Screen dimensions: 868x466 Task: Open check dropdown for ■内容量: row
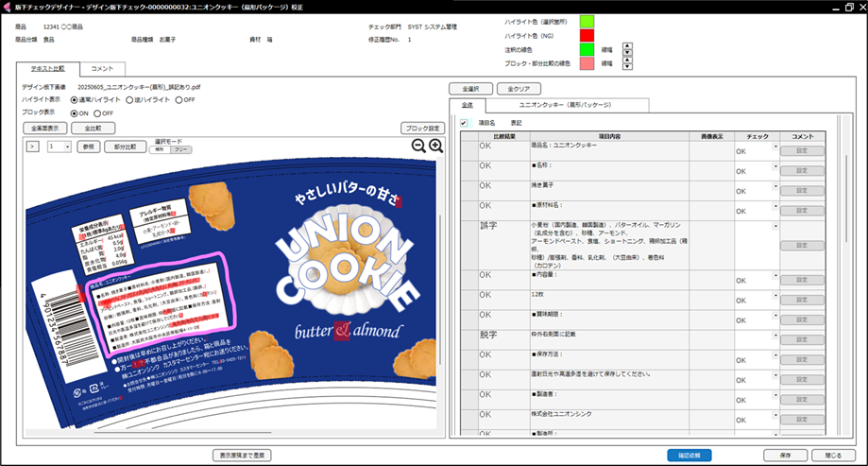775,275
